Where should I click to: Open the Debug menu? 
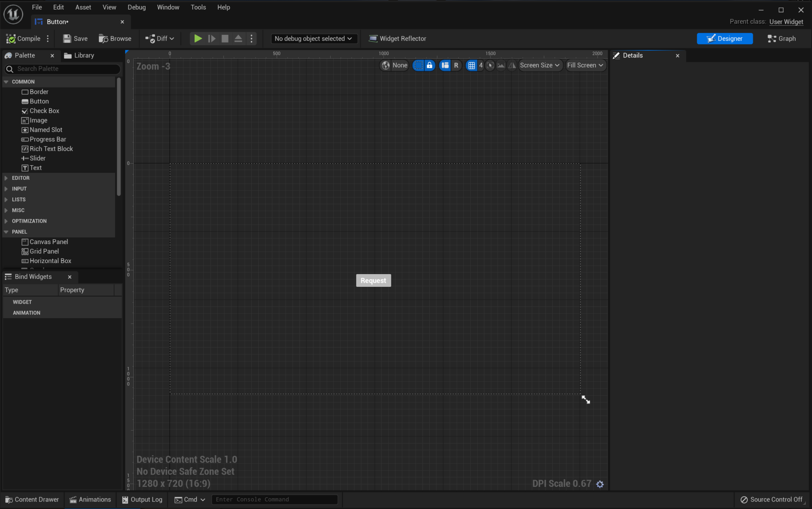coord(136,7)
